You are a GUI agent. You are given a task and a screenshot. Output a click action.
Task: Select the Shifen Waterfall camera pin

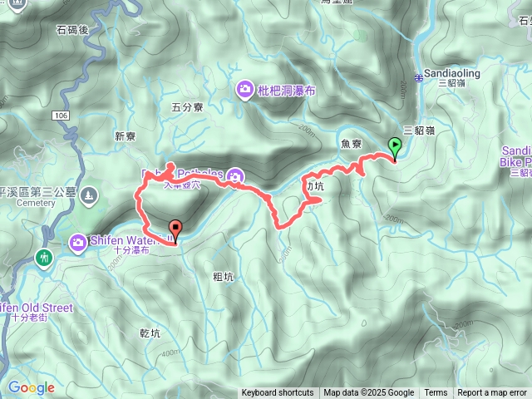pyautogui.click(x=78, y=244)
